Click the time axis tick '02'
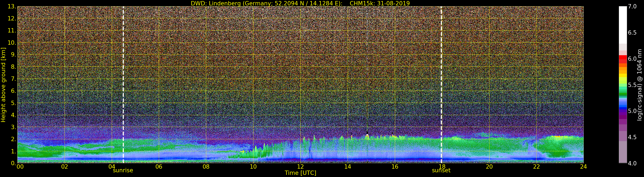 [x=65, y=166]
